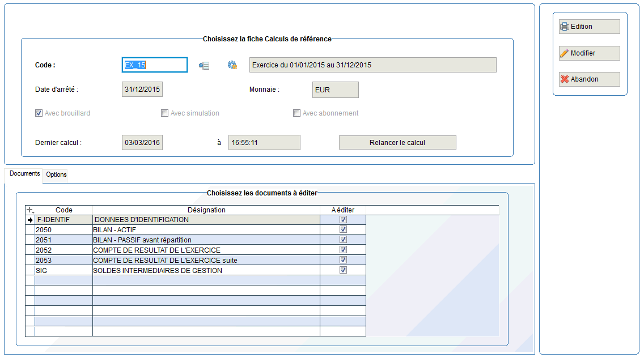Click the Code input field containing EX_15
This screenshot has width=644, height=358.
click(x=155, y=65)
